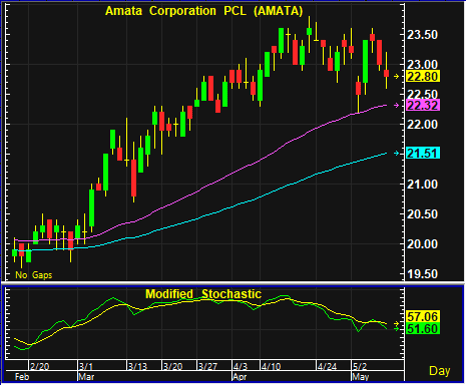The image size is (466, 385).
Task: Click the yellow arrow beside 22.80
Action: (x=396, y=77)
